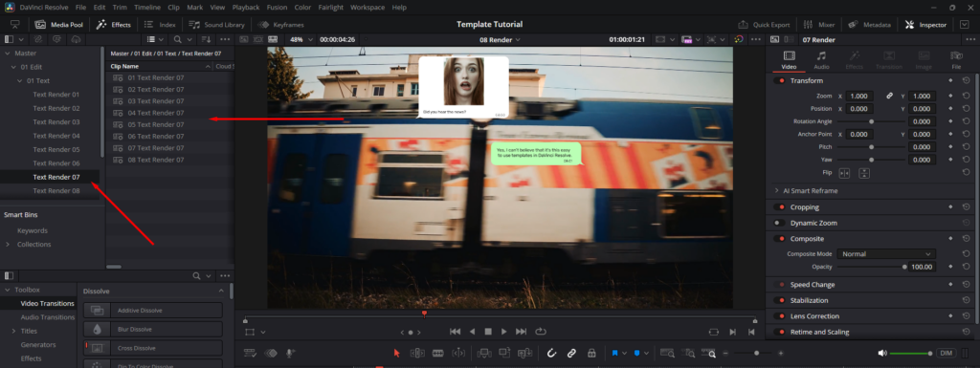Adjust the Opacity slider handle

(x=904, y=267)
